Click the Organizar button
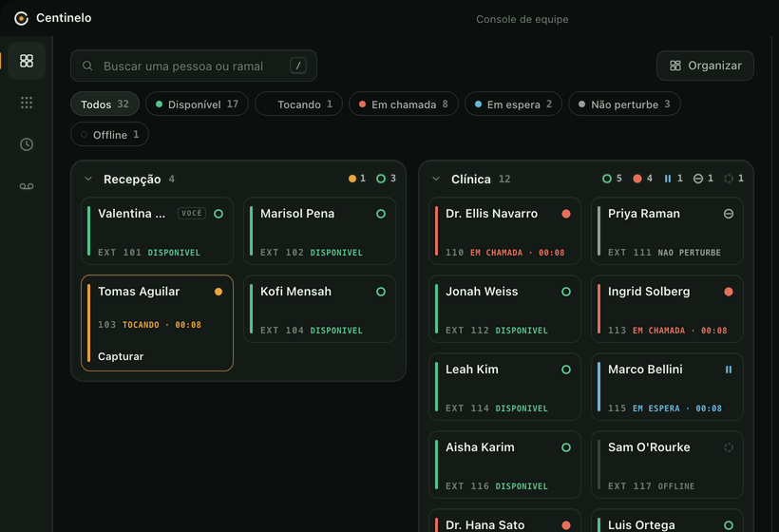 click(x=706, y=66)
